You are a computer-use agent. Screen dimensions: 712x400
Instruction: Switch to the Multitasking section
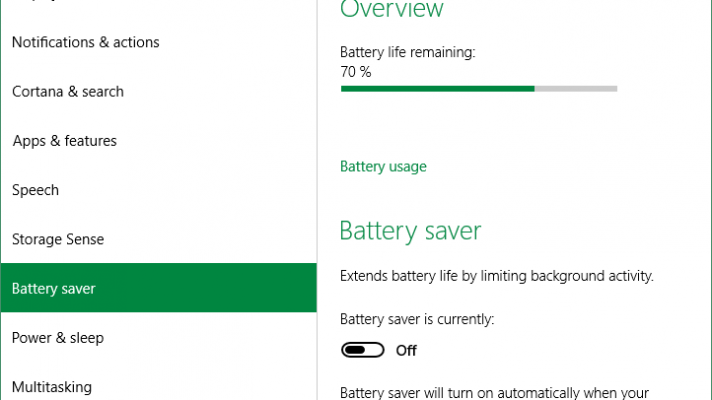[x=52, y=387]
